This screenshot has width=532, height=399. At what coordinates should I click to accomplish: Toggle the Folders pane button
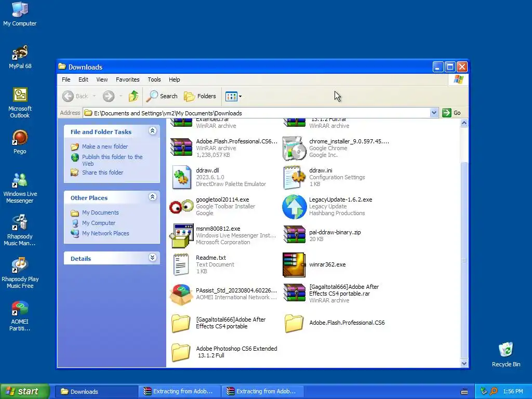point(200,96)
